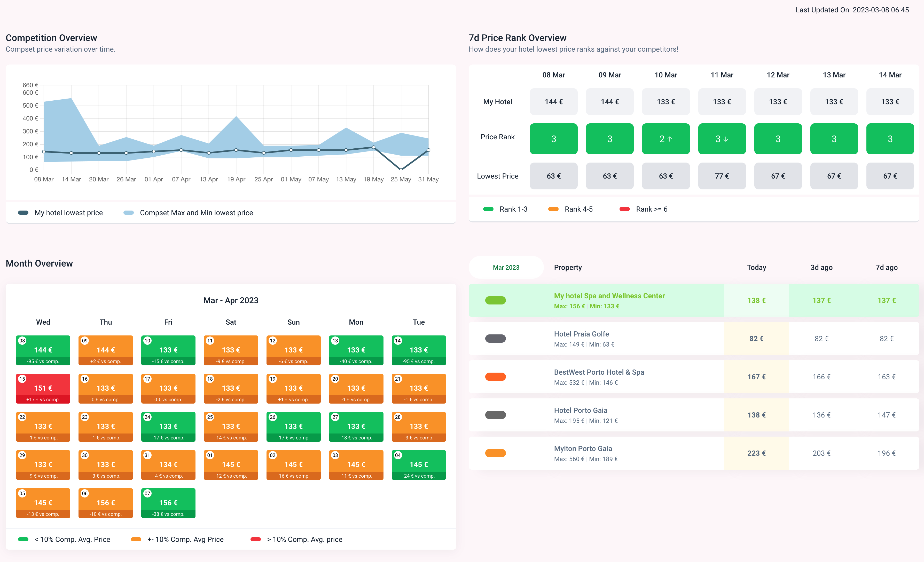Click the Rank 4-5 orange legend swatch
The image size is (924, 562).
(553, 209)
